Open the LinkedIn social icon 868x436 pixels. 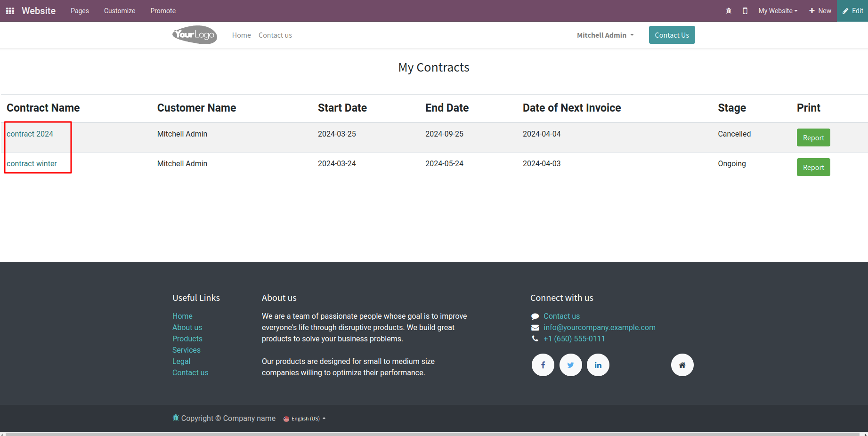[598, 365]
